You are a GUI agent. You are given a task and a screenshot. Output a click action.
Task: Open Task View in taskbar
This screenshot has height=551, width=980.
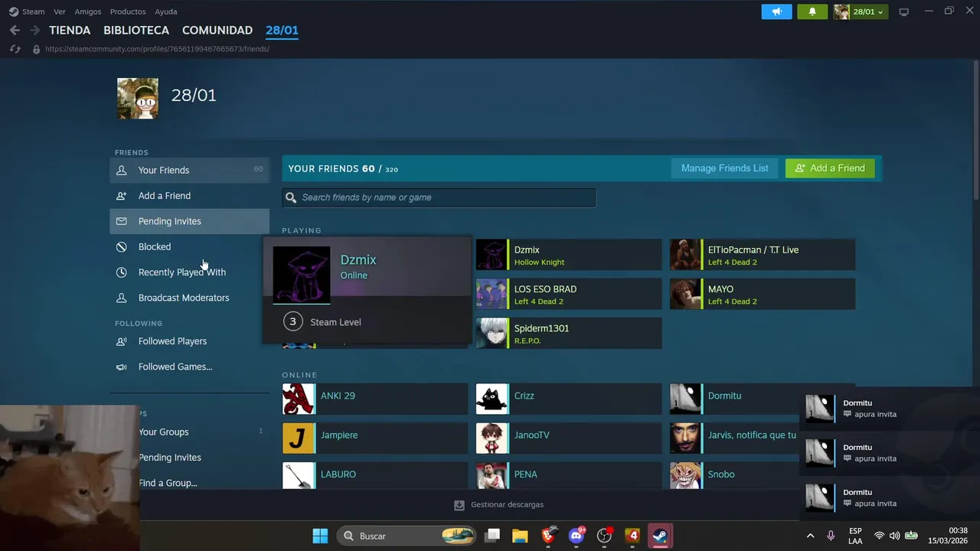[x=492, y=536]
